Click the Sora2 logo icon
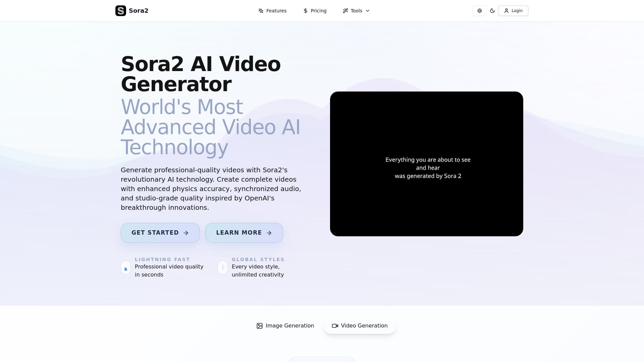 121,10
